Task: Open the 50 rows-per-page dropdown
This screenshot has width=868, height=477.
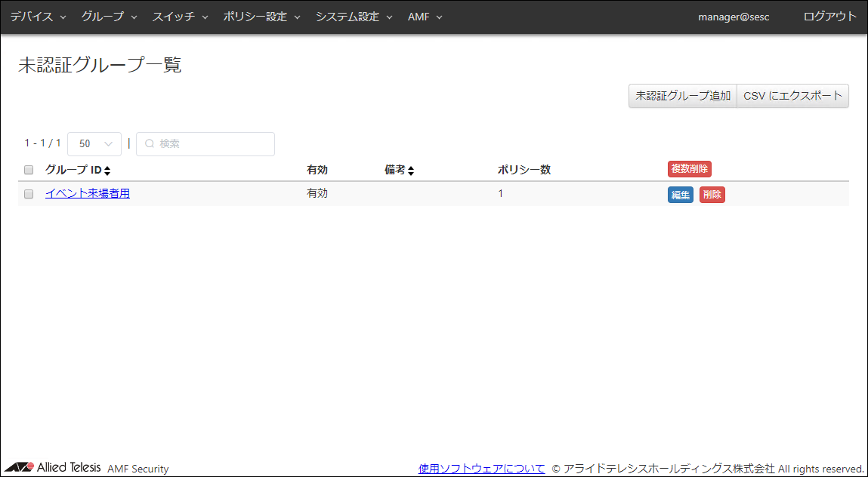Action: (x=94, y=143)
